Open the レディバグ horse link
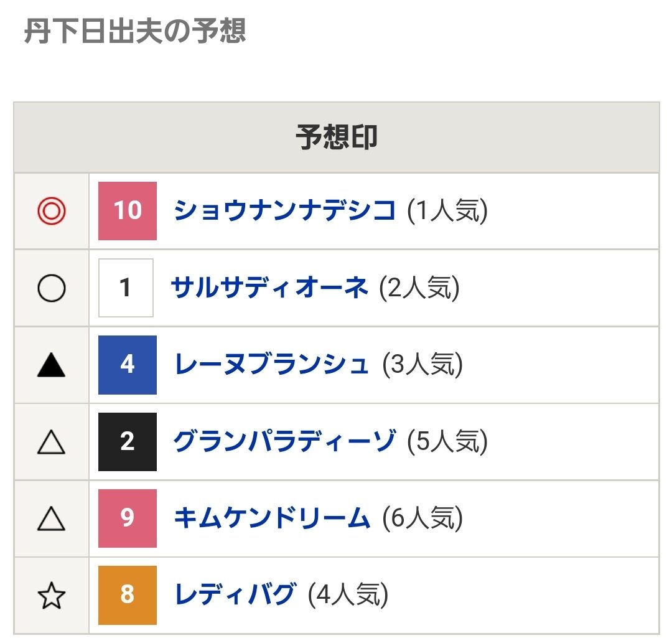 tap(235, 595)
